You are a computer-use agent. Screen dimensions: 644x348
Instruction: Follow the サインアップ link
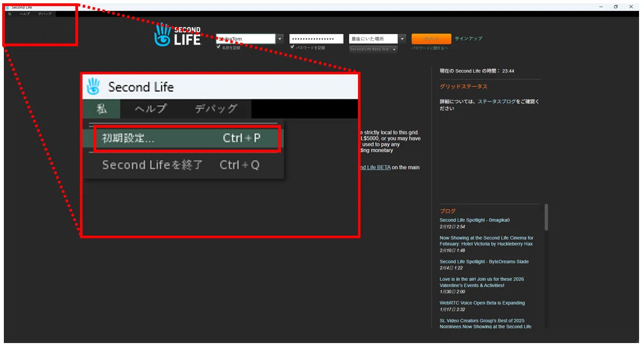coord(468,39)
